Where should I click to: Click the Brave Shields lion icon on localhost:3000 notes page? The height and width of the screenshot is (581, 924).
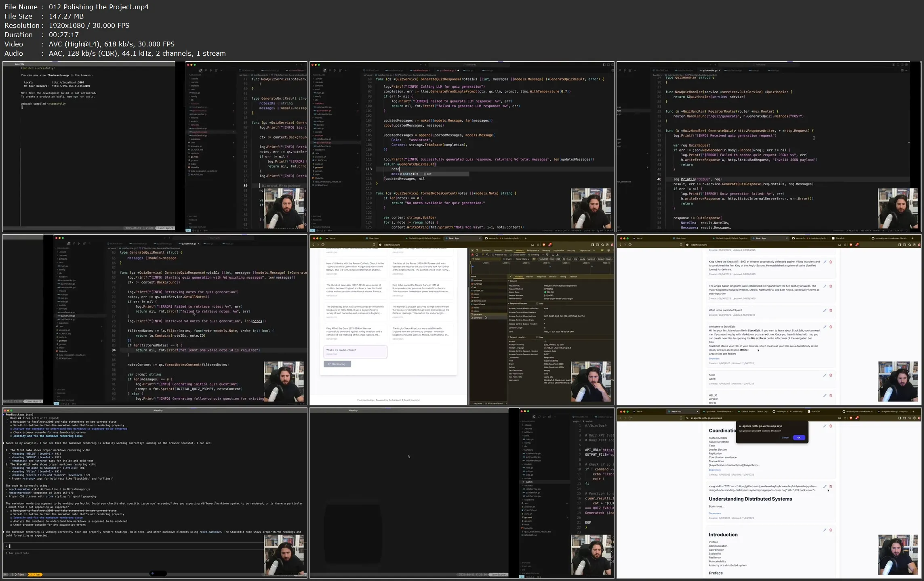pyautogui.click(x=851, y=245)
